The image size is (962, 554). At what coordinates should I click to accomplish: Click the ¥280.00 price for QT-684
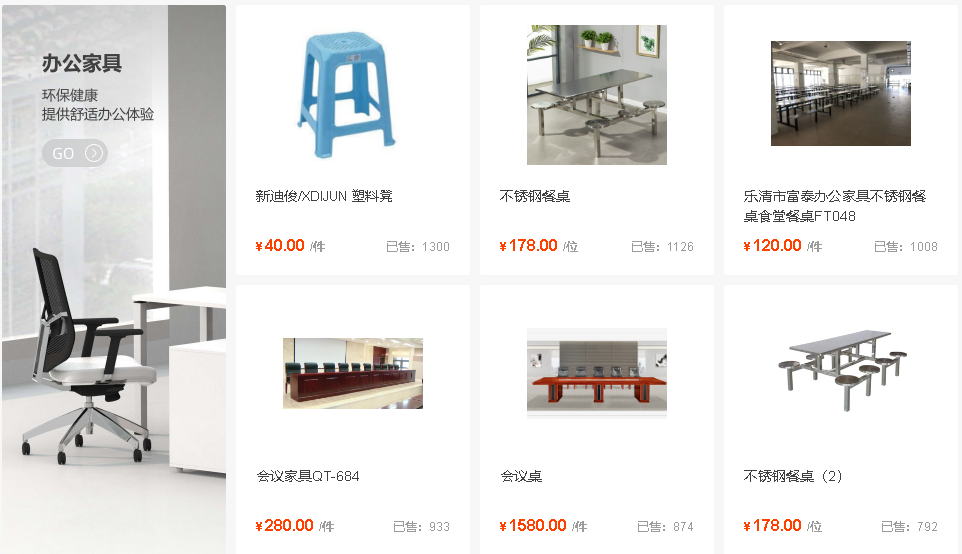pyautogui.click(x=285, y=526)
